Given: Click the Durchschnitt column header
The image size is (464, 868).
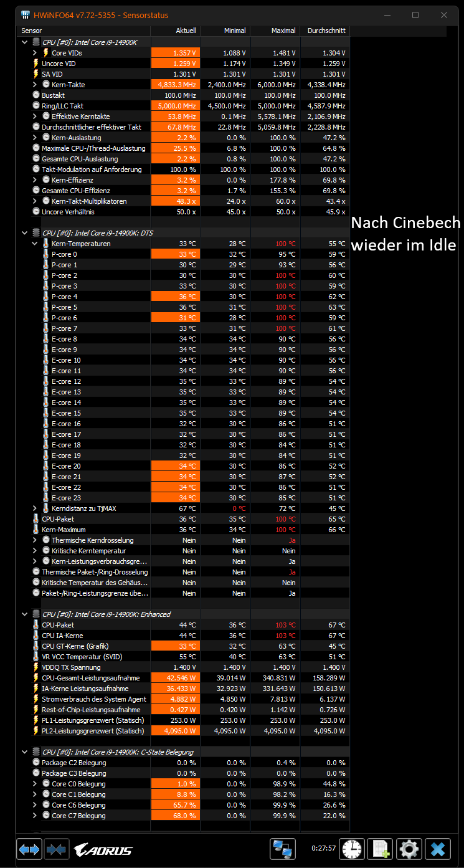Looking at the screenshot, I should 325,31.
